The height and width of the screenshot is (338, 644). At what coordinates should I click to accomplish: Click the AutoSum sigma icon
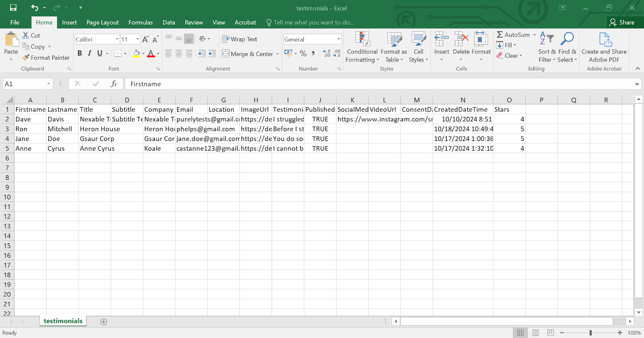tap(500, 35)
